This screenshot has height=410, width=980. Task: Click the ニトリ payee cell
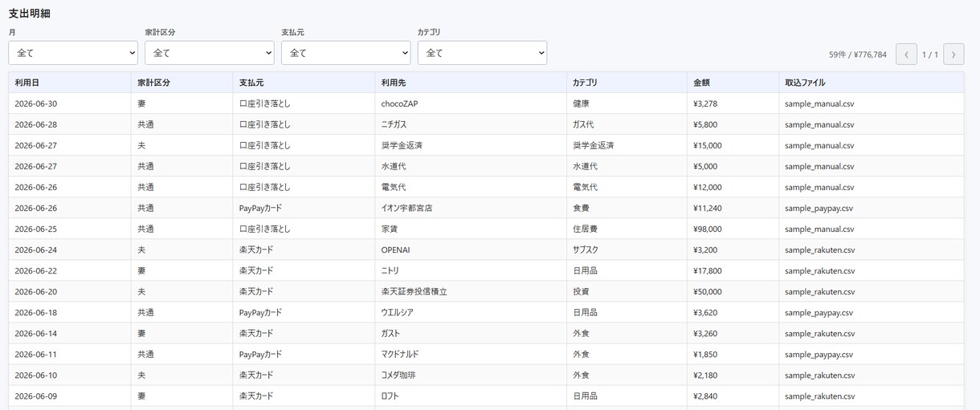click(470, 270)
